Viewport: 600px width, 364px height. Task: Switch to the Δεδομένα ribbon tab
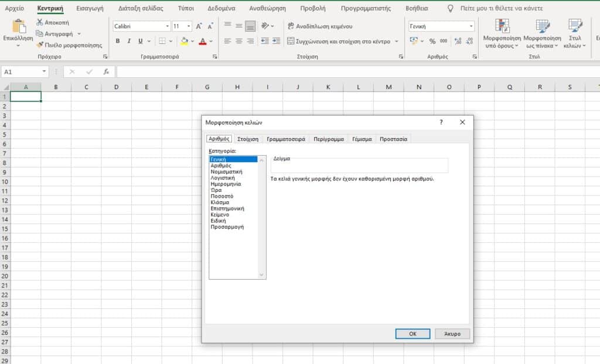(221, 8)
